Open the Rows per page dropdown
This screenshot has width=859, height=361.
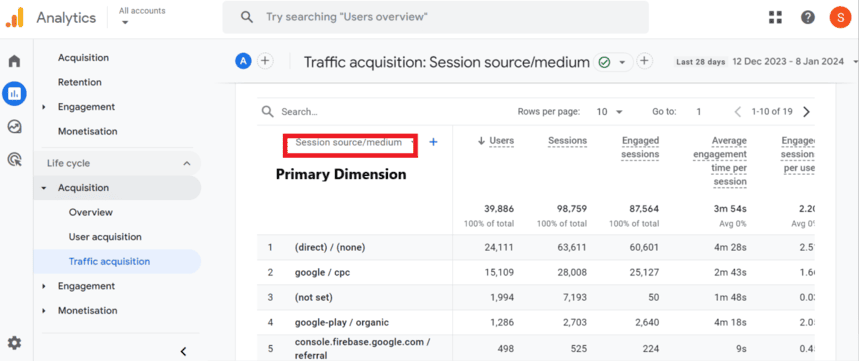[610, 112]
